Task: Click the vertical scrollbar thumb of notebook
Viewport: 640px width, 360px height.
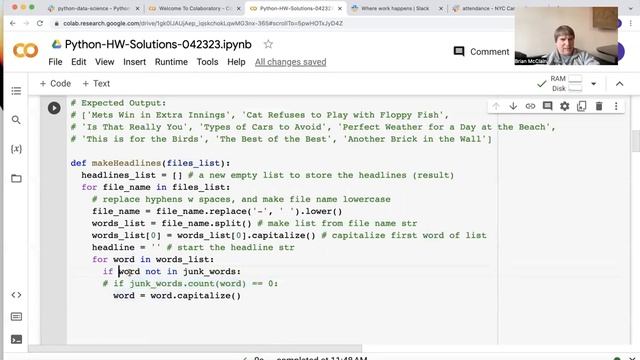Action: pos(636,141)
